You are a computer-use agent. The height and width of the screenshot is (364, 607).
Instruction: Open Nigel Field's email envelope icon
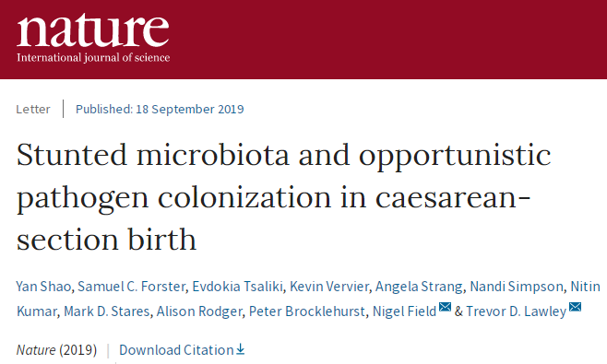pos(446,307)
